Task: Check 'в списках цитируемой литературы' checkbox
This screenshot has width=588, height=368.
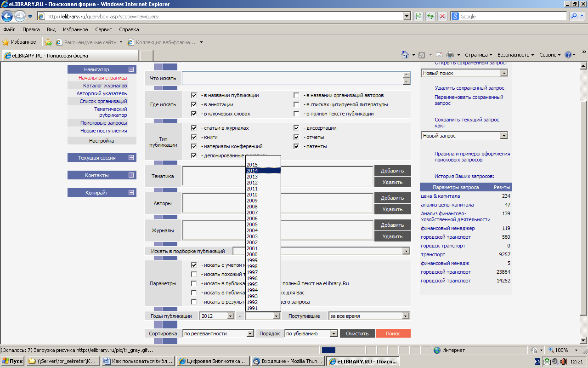Action: (297, 104)
